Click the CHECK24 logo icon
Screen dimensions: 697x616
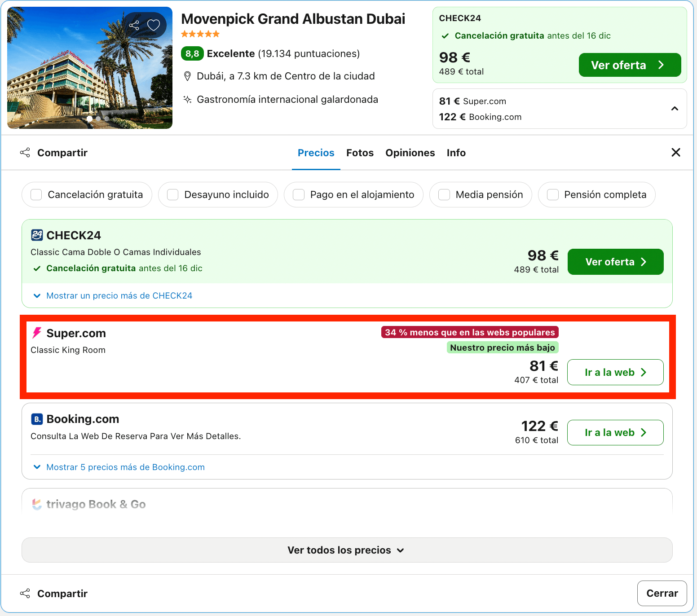[37, 235]
